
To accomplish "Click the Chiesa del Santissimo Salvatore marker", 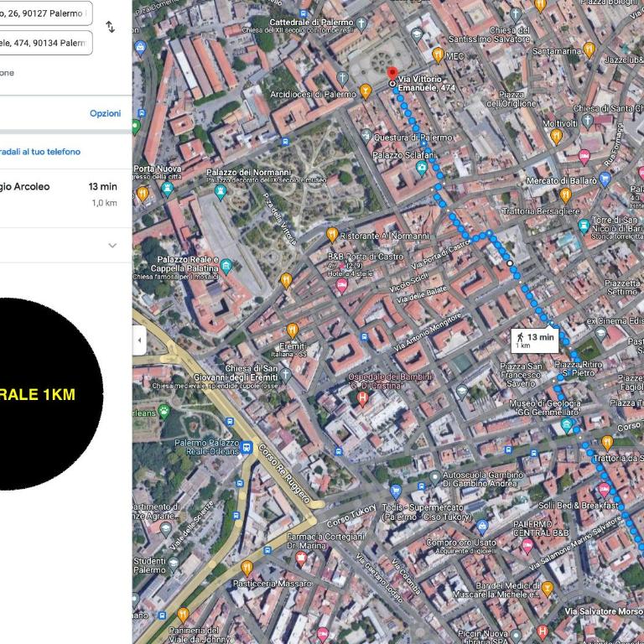I will coord(515,14).
